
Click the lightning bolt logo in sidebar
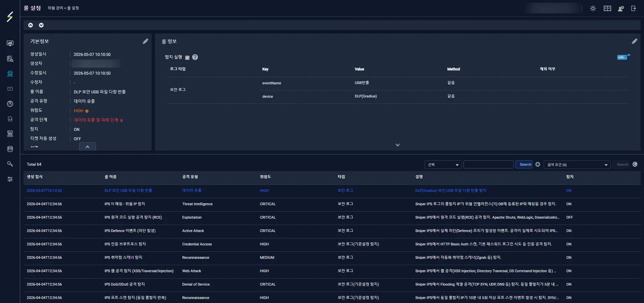[10, 16]
